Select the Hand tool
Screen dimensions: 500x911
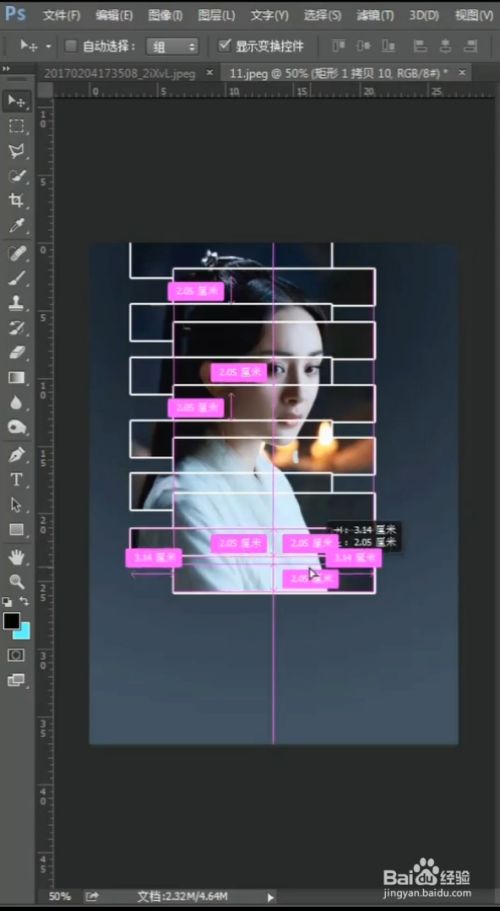(16, 557)
